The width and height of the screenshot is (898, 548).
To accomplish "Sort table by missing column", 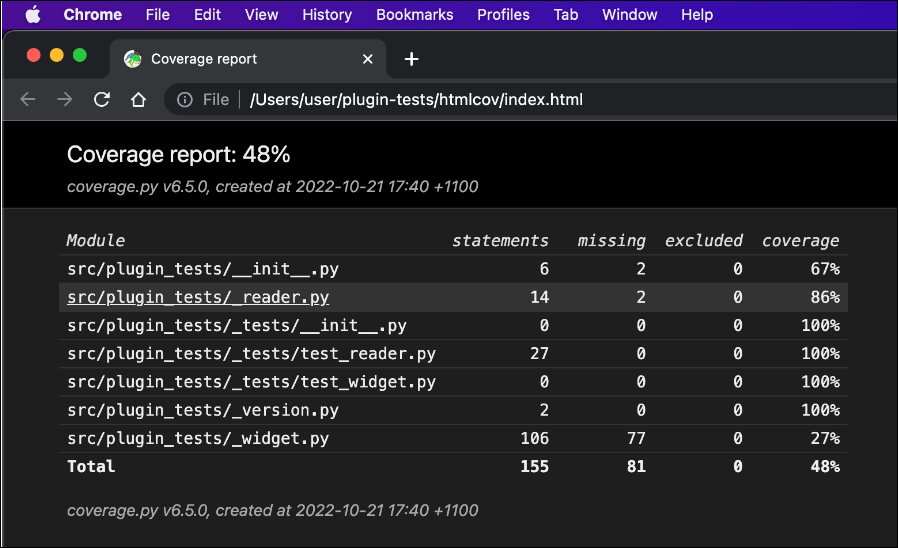I will pyautogui.click(x=611, y=241).
